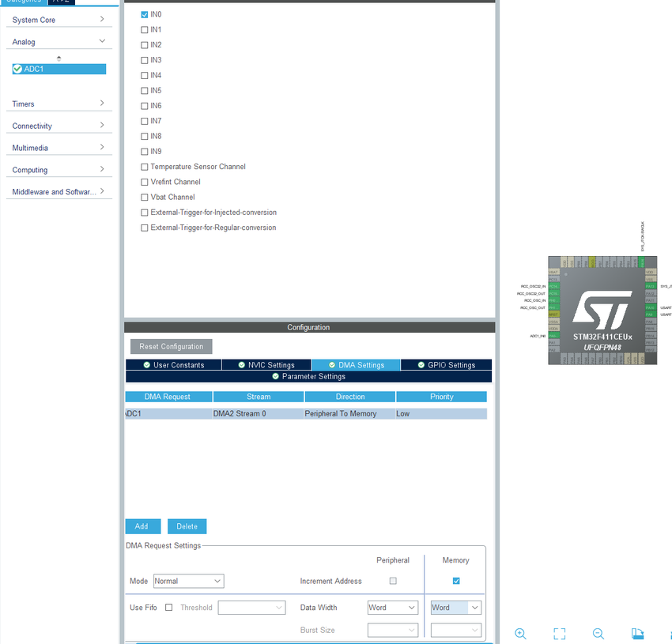Click the Add DMA request button
This screenshot has height=644, width=672.
(x=143, y=526)
